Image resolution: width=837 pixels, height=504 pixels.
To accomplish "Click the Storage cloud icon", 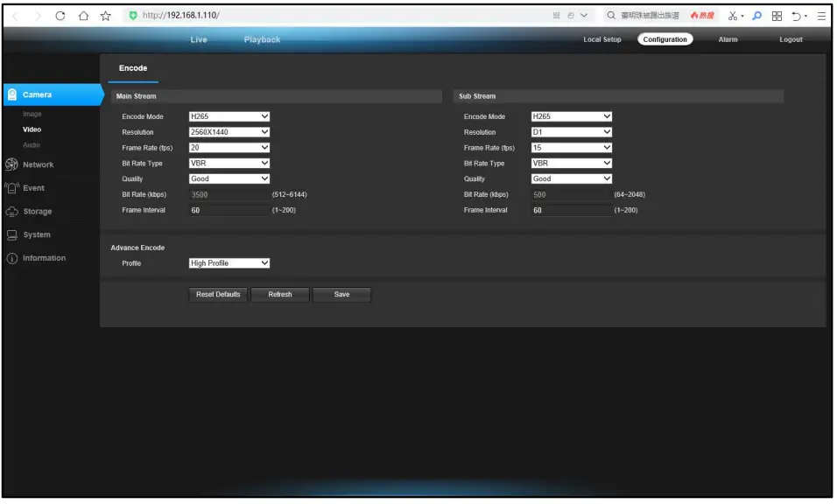I will [x=11, y=211].
